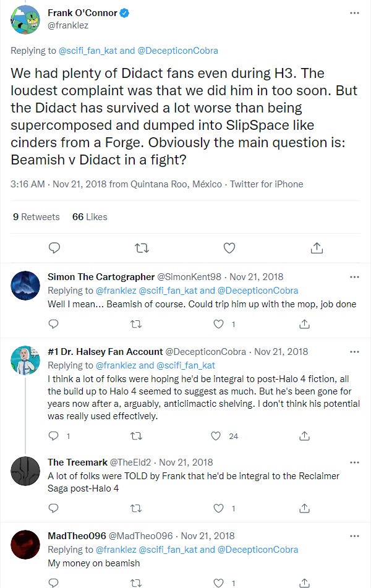This screenshot has height=588, width=371.
Task: Reply to Frank O'Connor's main tweet
Action: click(x=54, y=248)
